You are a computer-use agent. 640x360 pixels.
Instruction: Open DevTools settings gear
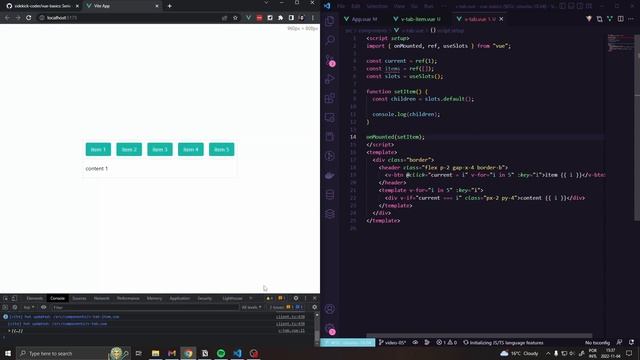click(x=296, y=298)
